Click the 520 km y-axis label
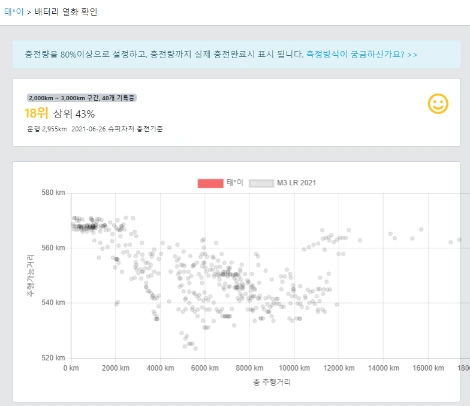Screen dimensions: 470x406 tap(53, 358)
